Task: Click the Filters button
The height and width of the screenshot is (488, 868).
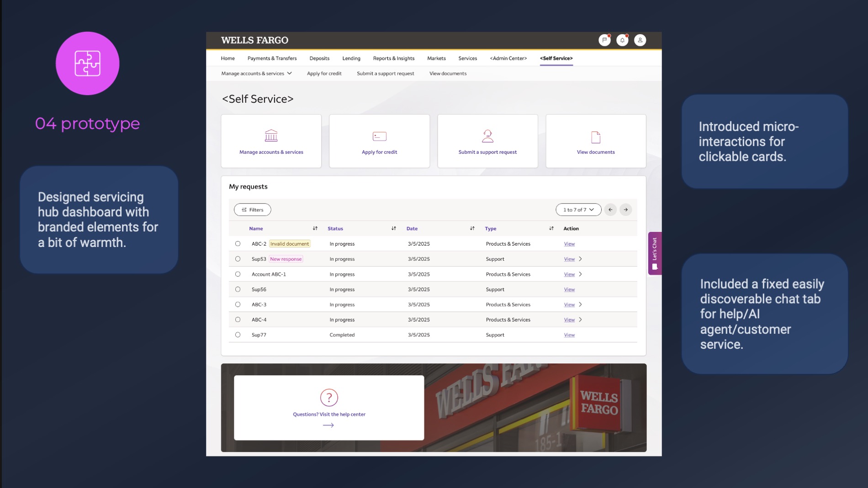Action: (x=253, y=210)
